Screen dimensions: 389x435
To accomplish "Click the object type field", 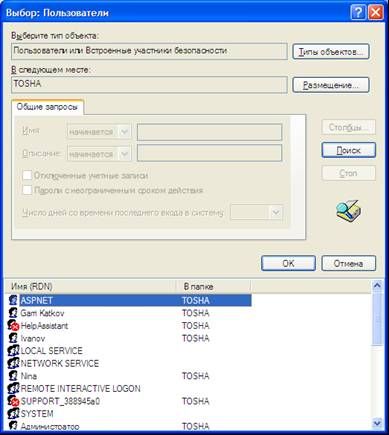I will point(149,51).
